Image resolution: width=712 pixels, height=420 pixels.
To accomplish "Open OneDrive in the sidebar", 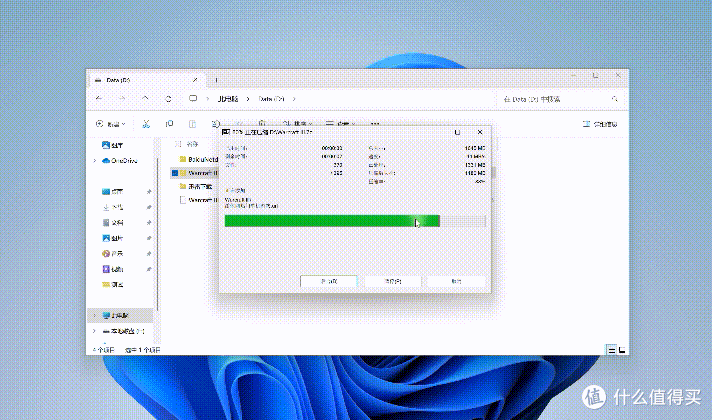I will click(119, 161).
